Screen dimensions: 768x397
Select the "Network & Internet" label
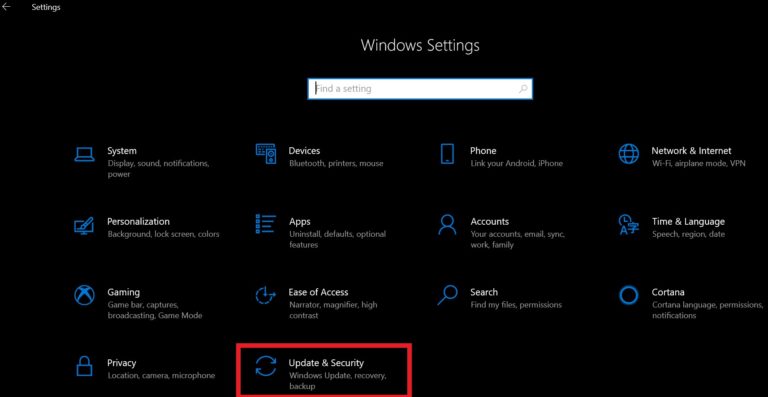pos(691,151)
